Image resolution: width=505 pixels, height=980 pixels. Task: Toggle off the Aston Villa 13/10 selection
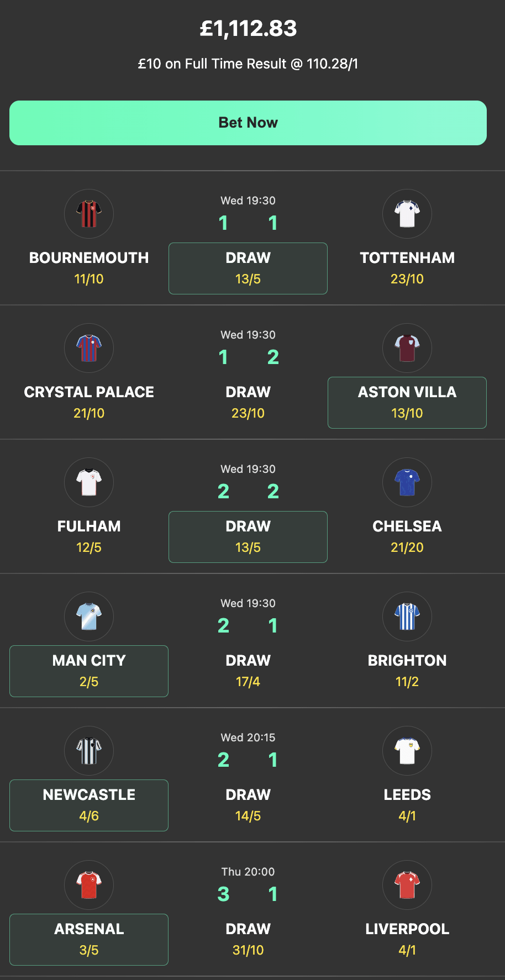pyautogui.click(x=407, y=403)
